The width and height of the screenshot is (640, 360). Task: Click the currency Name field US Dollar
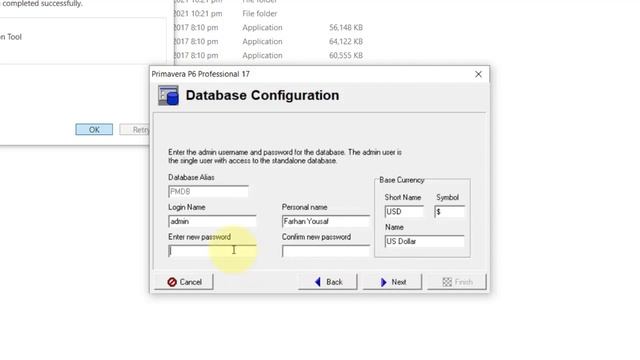coord(424,241)
